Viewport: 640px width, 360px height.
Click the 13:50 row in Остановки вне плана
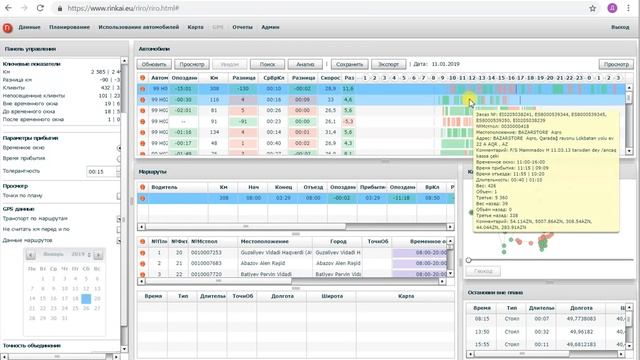545,332
